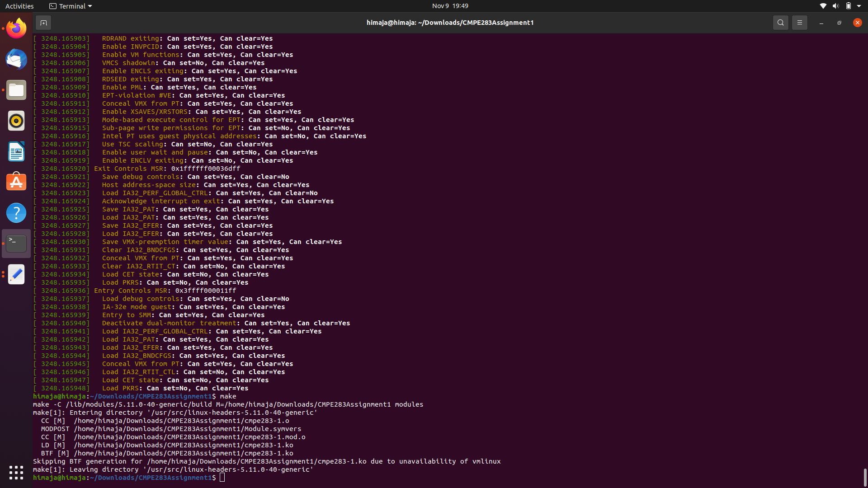The width and height of the screenshot is (868, 488).
Task: Open Ubuntu Software store icon
Action: pyautogui.click(x=16, y=182)
